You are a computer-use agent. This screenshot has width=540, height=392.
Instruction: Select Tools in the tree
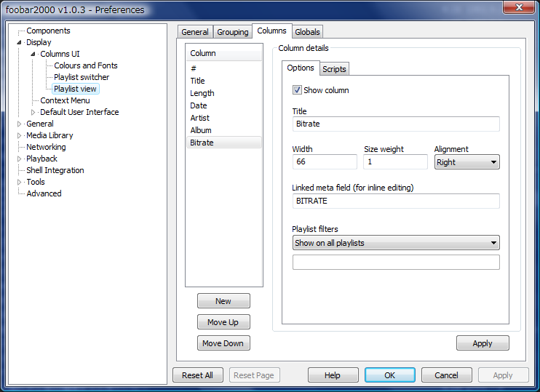tap(36, 182)
